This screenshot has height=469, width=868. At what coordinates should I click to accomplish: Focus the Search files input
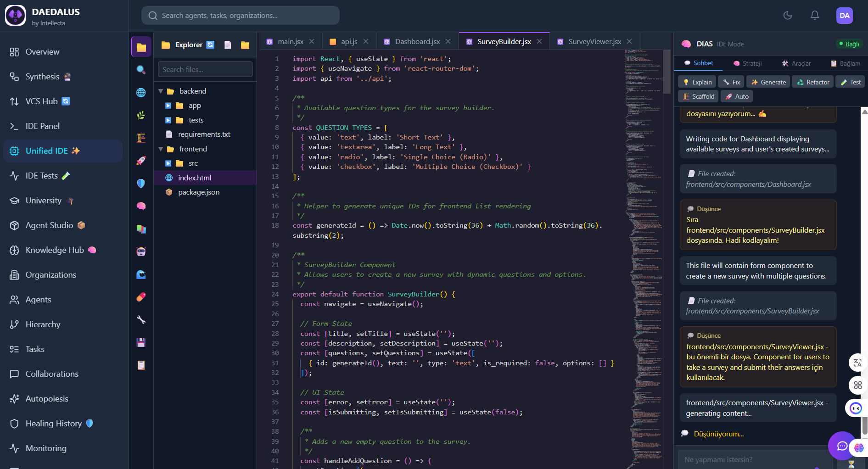tap(205, 69)
